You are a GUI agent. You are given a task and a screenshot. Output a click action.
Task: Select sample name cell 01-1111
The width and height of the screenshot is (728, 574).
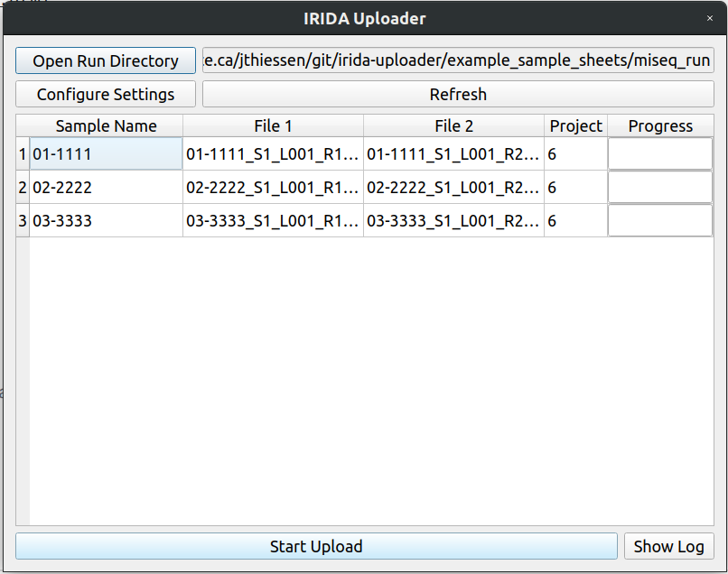tap(107, 153)
